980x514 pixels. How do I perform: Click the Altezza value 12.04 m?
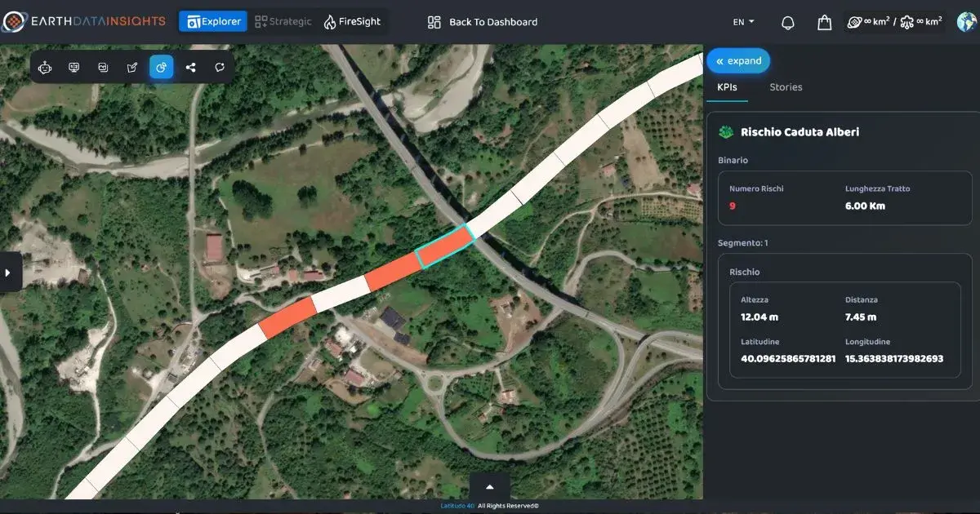[759, 317]
